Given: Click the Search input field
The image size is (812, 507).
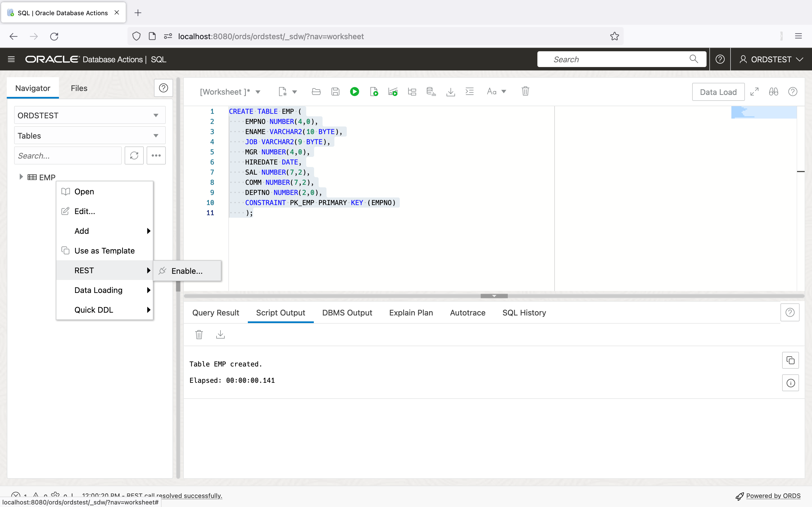Looking at the screenshot, I should [x=617, y=59].
